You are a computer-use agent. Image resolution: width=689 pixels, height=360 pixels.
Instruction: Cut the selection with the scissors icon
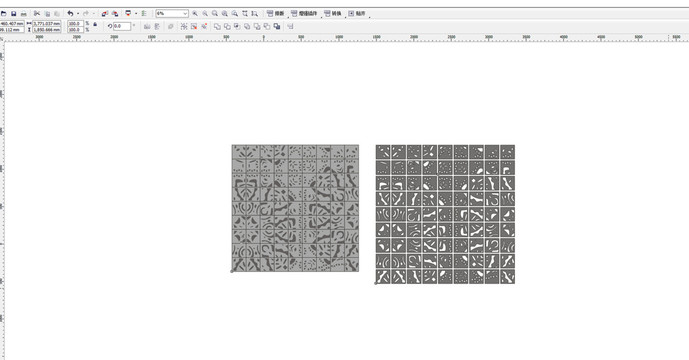(37, 14)
